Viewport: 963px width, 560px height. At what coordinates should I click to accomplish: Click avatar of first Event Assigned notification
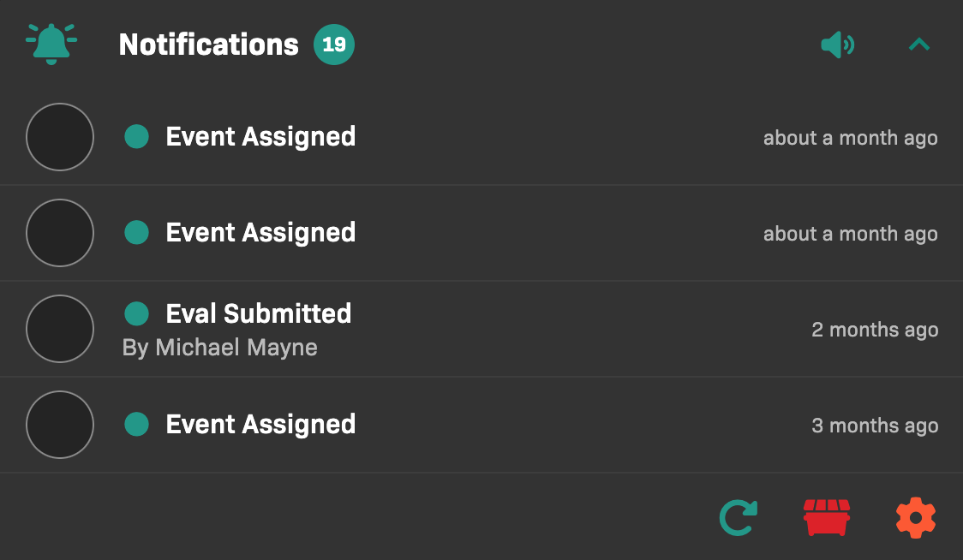pyautogui.click(x=60, y=137)
